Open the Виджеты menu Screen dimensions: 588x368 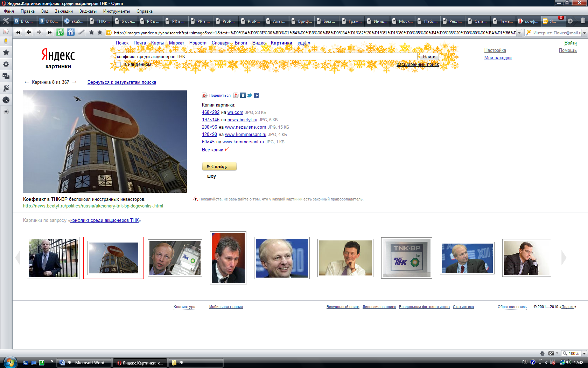click(88, 11)
